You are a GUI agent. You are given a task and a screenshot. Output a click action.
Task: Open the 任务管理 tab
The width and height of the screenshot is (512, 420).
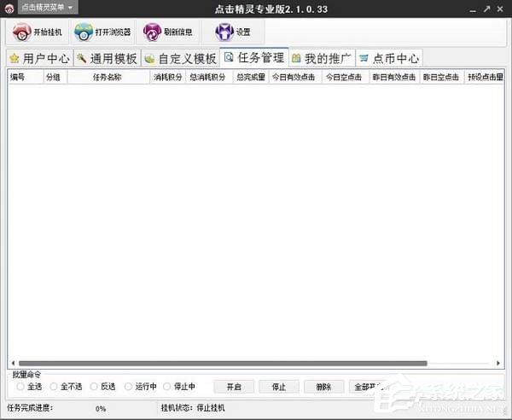pos(253,58)
